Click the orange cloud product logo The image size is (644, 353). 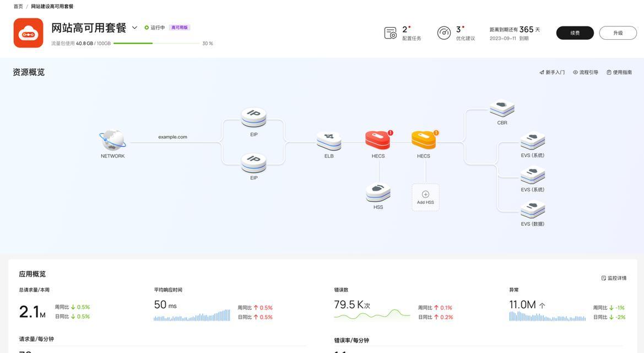point(28,33)
